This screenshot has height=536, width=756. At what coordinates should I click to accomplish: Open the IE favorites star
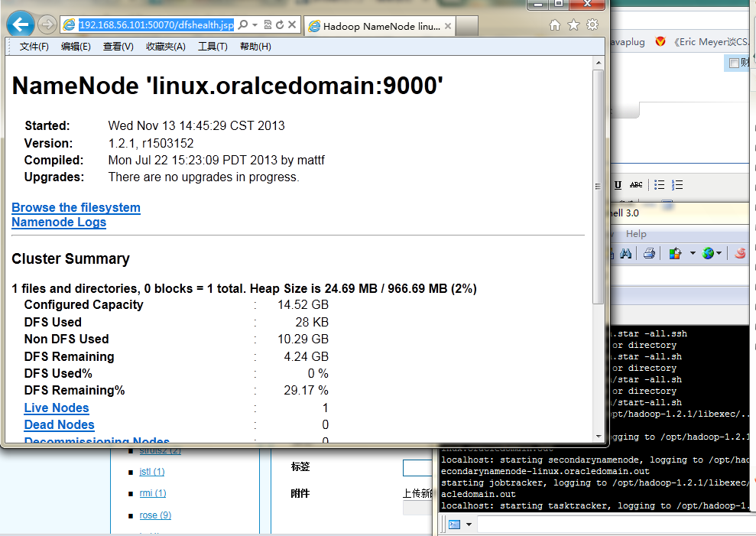pyautogui.click(x=573, y=24)
